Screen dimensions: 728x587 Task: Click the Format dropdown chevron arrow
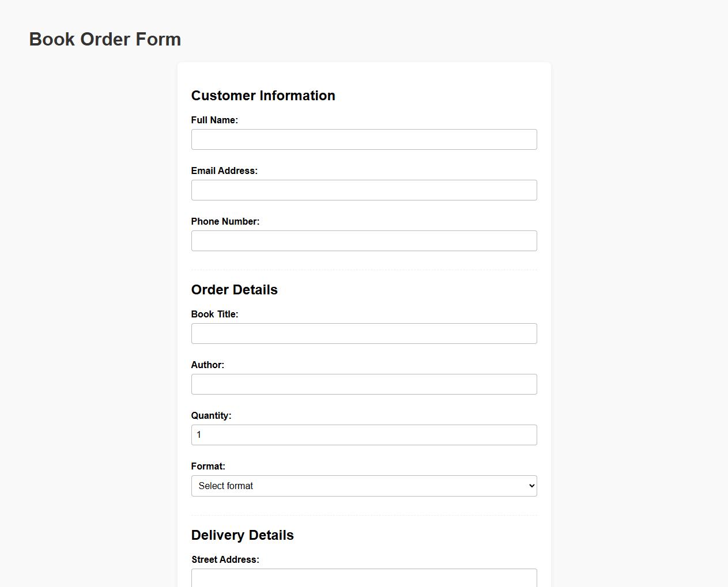(x=530, y=486)
